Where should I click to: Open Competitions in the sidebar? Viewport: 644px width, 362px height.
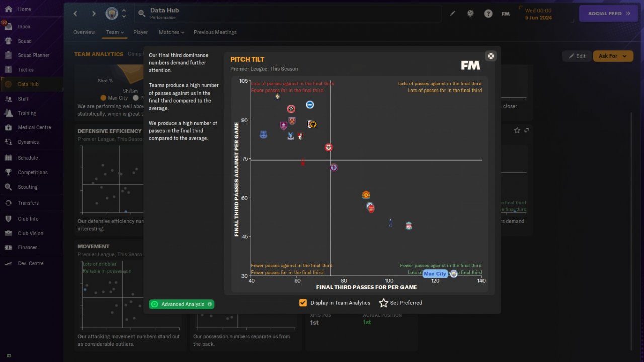[x=33, y=173]
